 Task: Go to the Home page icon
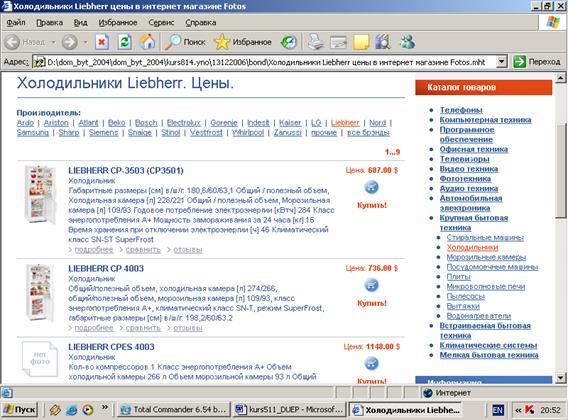[147, 42]
